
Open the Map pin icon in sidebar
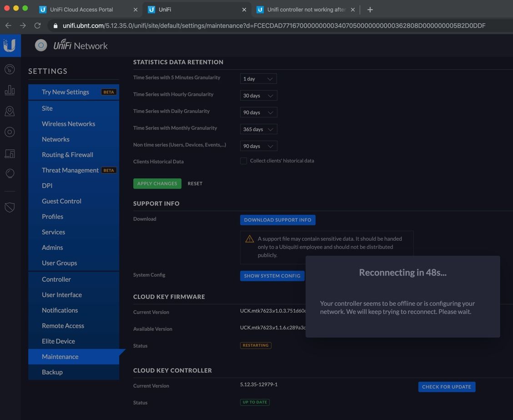coord(10,111)
